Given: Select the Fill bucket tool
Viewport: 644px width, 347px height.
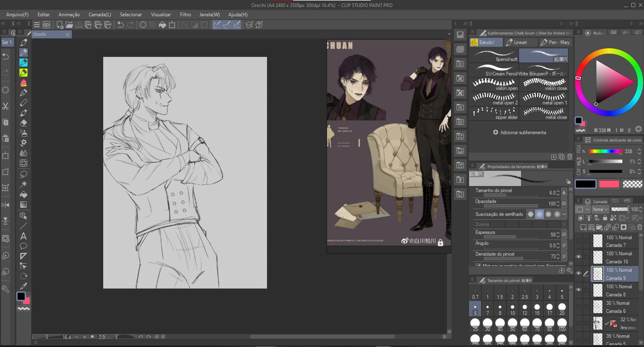Looking at the screenshot, I should click(24, 194).
